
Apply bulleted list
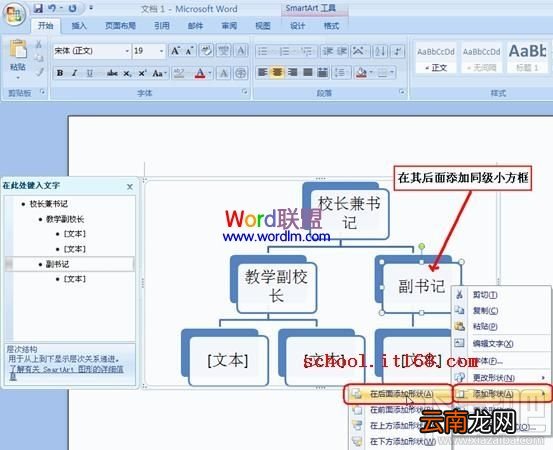[263, 51]
